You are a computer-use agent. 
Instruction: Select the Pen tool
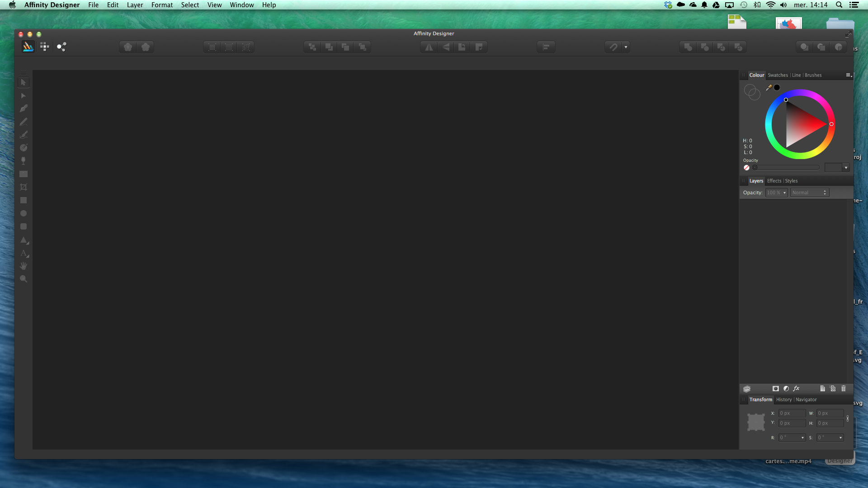pos(24,108)
